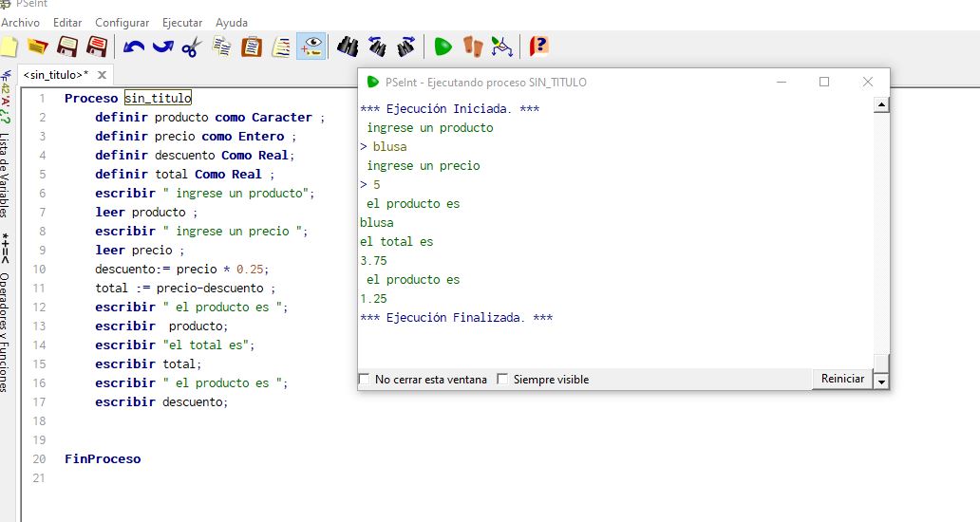This screenshot has height=522, width=980.
Task: Click the Redo arrow icon
Action: click(x=162, y=46)
